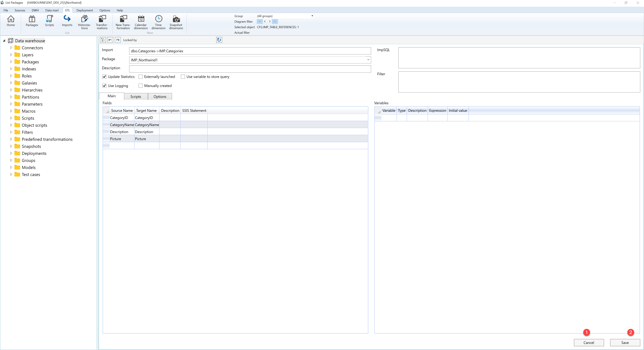Image resolution: width=644 pixels, height=350 pixels.
Task: Click into the ImpSQL text area
Action: (519, 58)
